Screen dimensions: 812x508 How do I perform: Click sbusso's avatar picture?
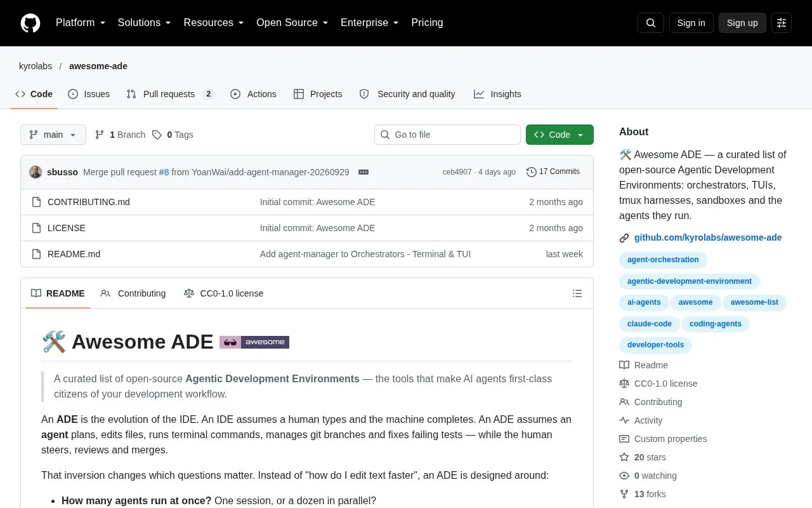click(x=36, y=172)
